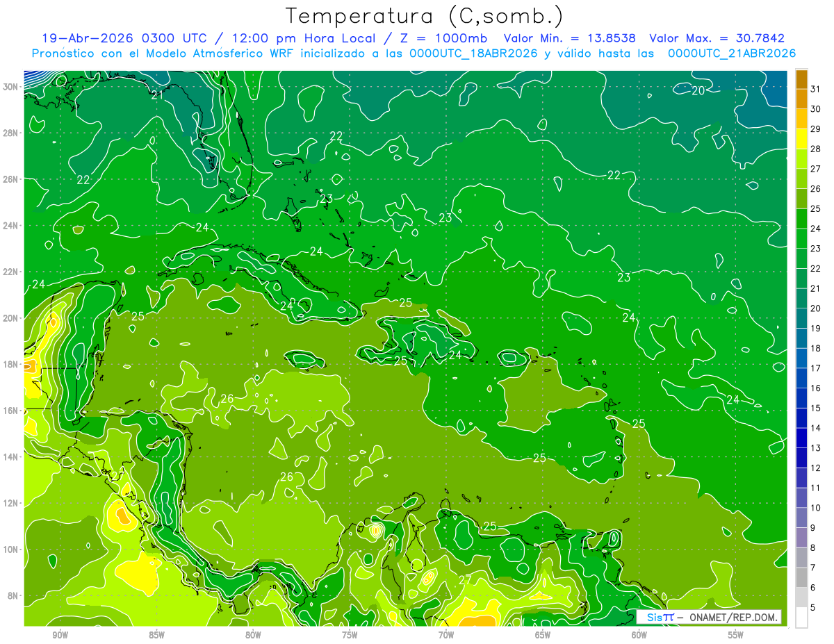Click the Temperatura (C,somb.) title
Viewport: 834px width, 644px height.
[x=424, y=16]
